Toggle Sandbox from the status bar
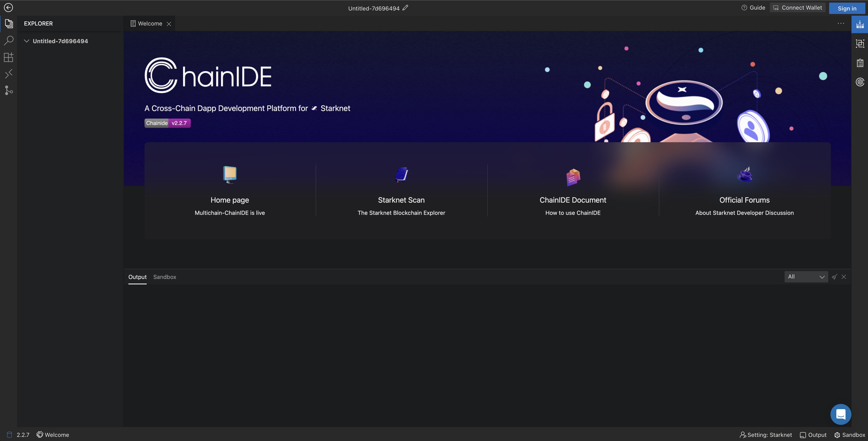Viewport: 868px width, 441px height. click(x=849, y=435)
